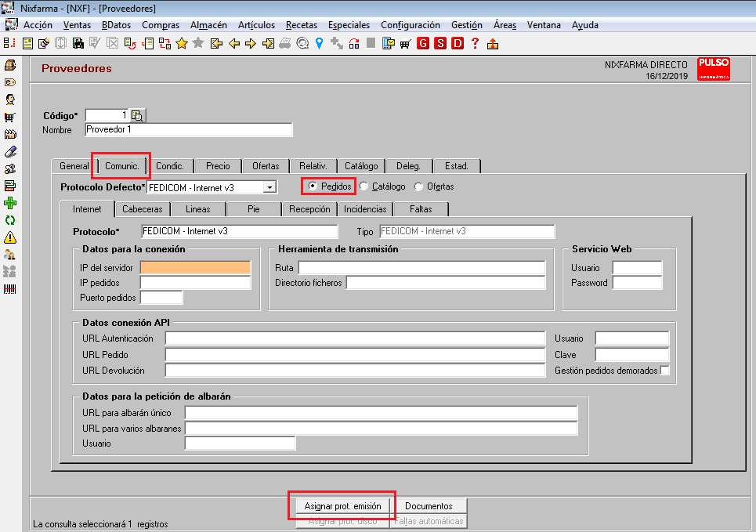Image resolution: width=756 pixels, height=532 pixels.
Task: Click the mail device toolbar icon
Action: tap(388, 43)
